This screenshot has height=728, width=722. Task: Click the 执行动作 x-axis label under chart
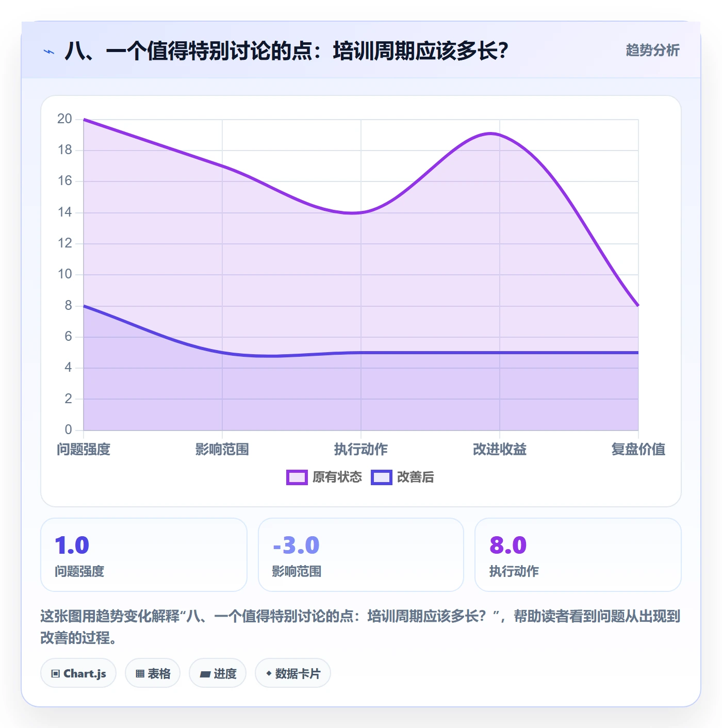[361, 450]
